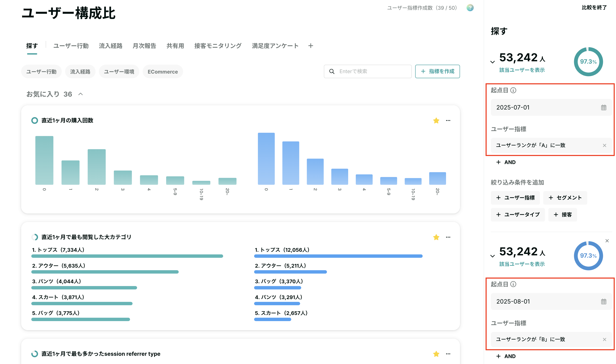Add ユーザー指標 filter condition

[515, 198]
